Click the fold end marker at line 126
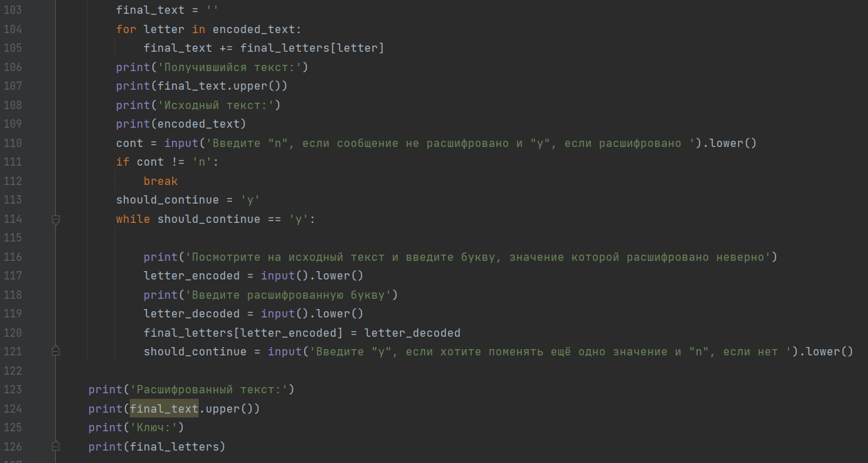This screenshot has width=868, height=463. [56, 446]
